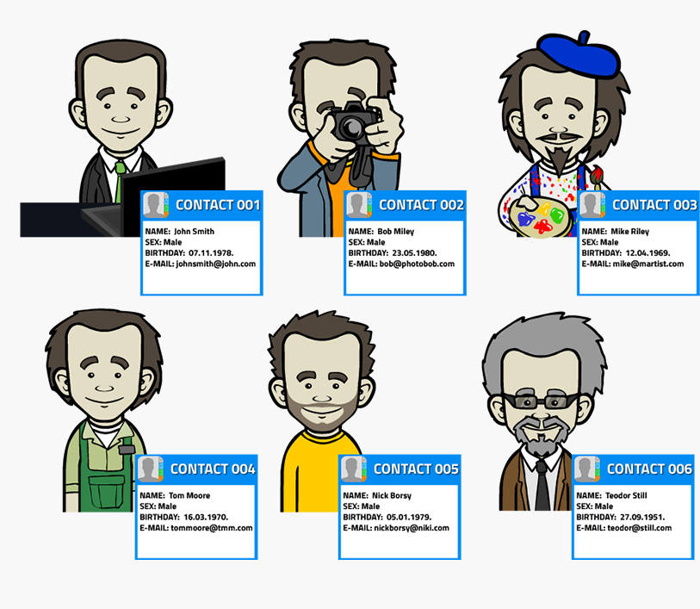Click the CONTACT 005 header title
Image resolution: width=700 pixels, height=609 pixels.
point(416,469)
